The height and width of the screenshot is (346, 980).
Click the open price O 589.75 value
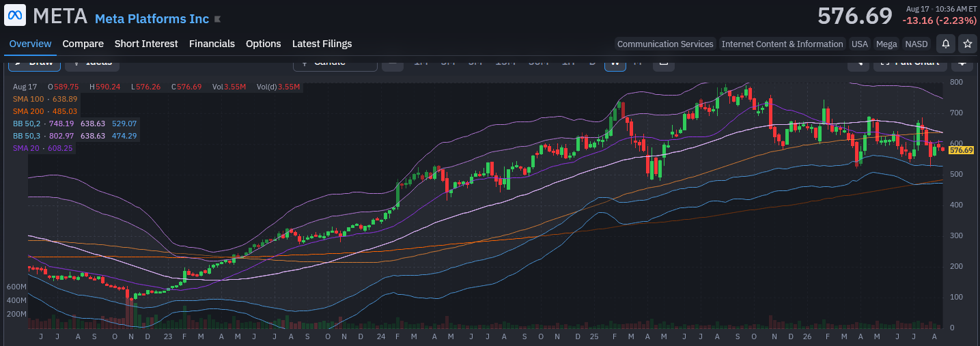(x=63, y=87)
